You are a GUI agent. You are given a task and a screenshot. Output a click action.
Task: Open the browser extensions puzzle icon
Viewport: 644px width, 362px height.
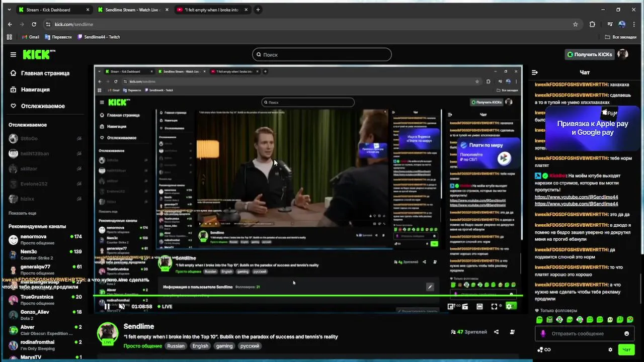592,24
